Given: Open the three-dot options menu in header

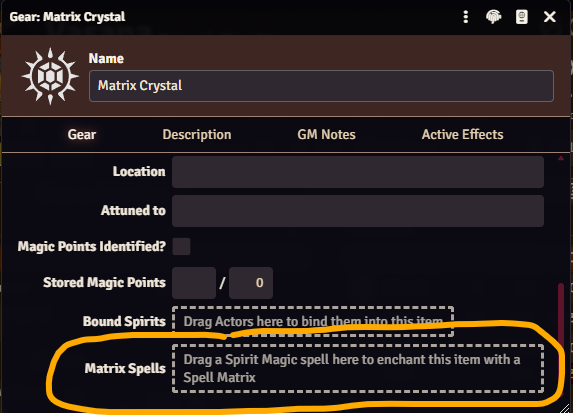Looking at the screenshot, I should pos(466,17).
